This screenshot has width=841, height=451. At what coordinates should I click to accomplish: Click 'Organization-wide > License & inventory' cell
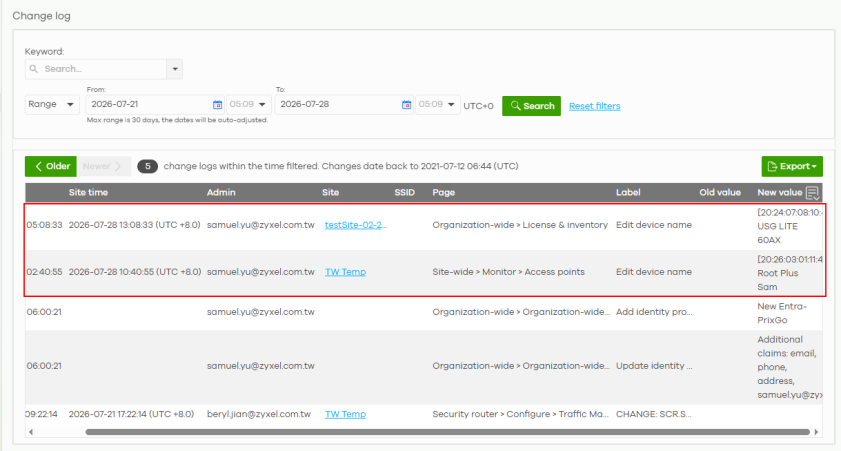tap(520, 225)
